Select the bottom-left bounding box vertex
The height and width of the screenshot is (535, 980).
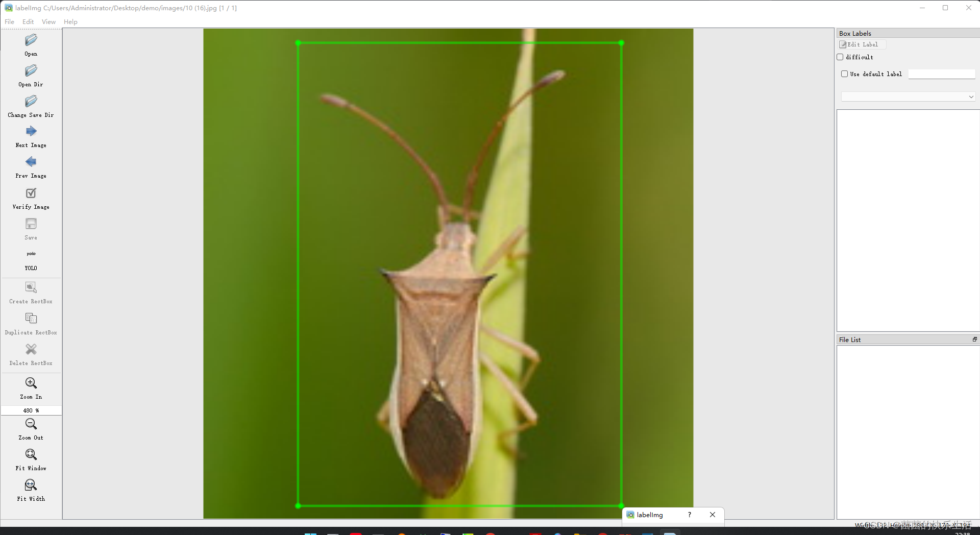(298, 506)
